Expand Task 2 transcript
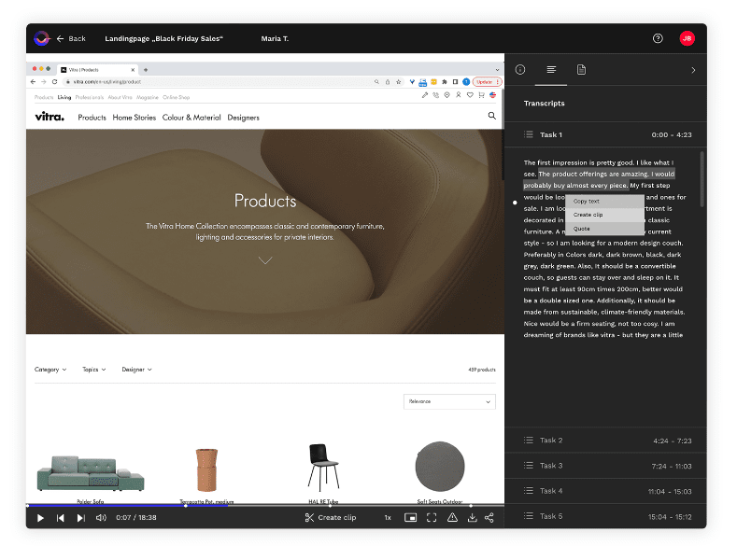Screen dimensions: 737x560 [604, 441]
